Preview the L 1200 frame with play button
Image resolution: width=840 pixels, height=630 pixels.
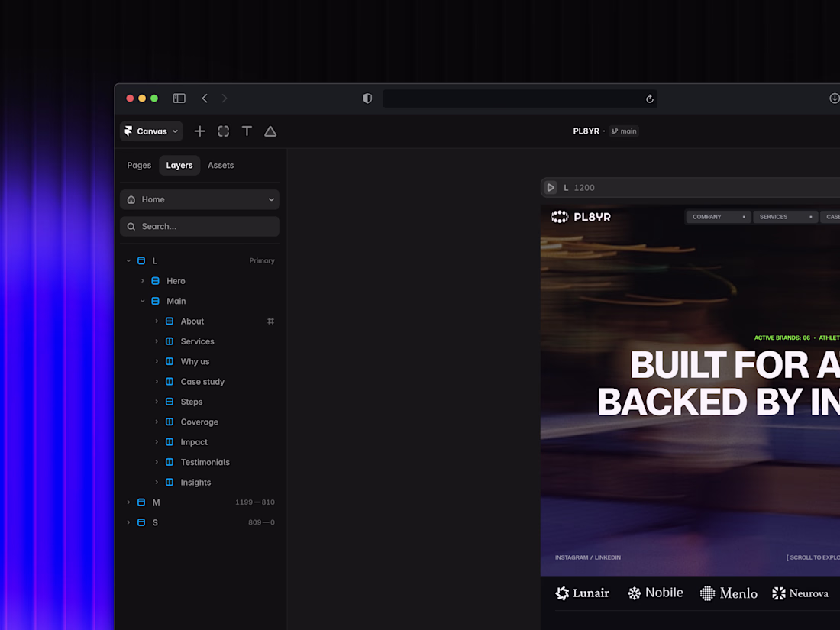click(550, 188)
